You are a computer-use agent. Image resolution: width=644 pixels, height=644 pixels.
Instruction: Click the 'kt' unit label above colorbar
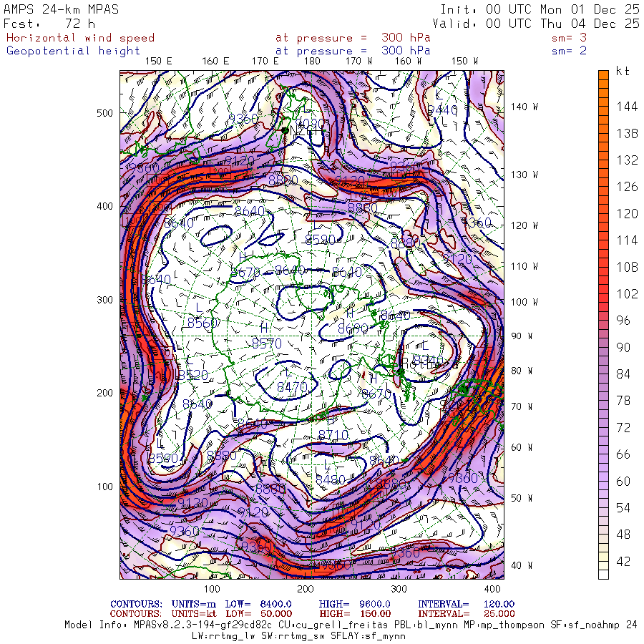pos(623,71)
